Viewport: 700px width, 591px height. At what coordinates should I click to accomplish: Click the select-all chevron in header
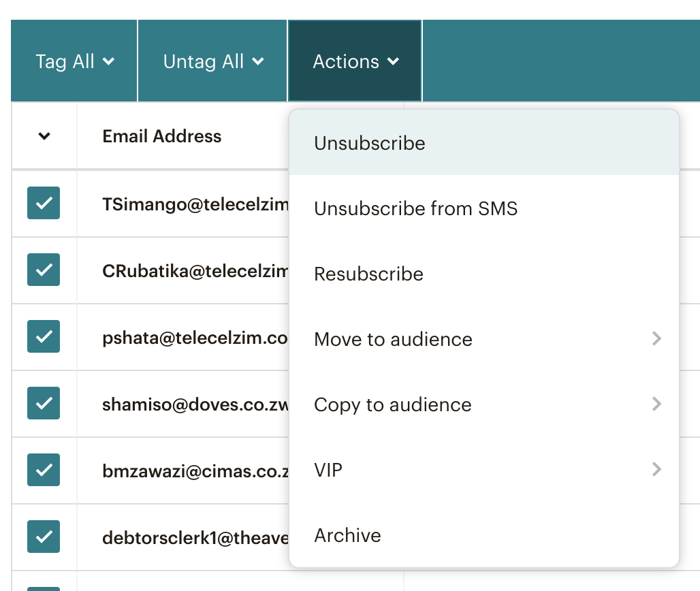[44, 136]
